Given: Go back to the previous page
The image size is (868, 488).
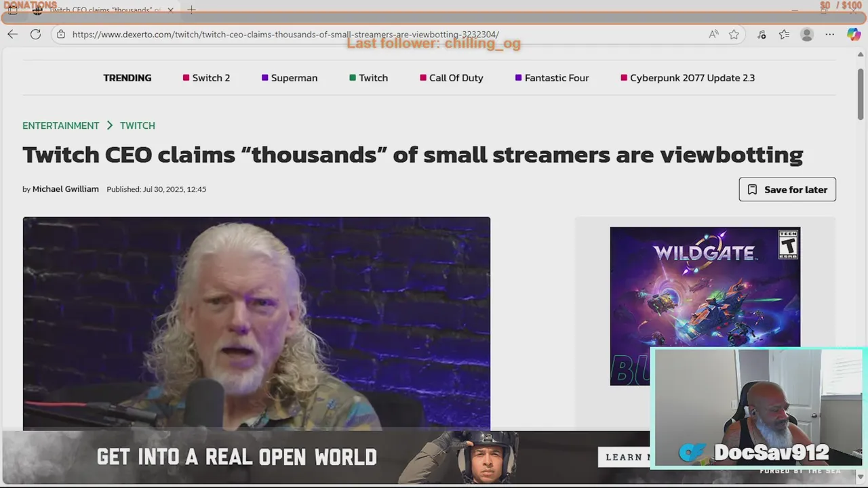Looking at the screenshot, I should coord(13,34).
